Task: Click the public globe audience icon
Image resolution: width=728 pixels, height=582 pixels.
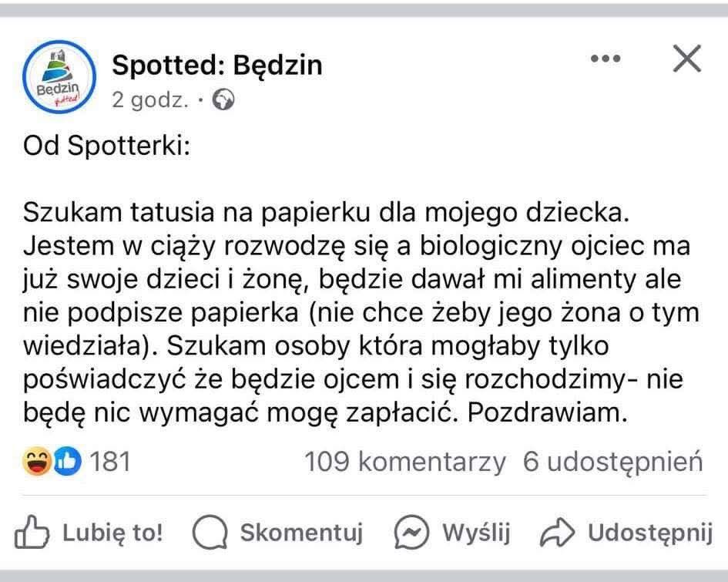Action: (x=223, y=101)
